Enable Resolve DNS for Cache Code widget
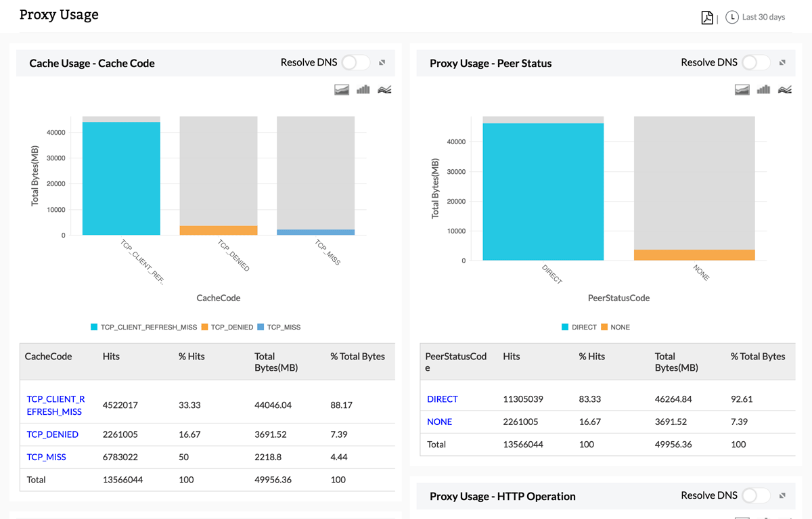 click(355, 63)
